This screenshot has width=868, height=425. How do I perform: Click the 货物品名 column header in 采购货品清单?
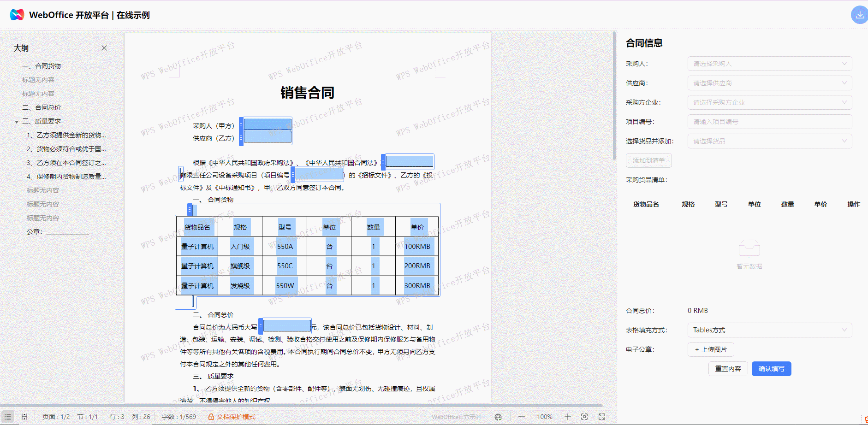(646, 204)
